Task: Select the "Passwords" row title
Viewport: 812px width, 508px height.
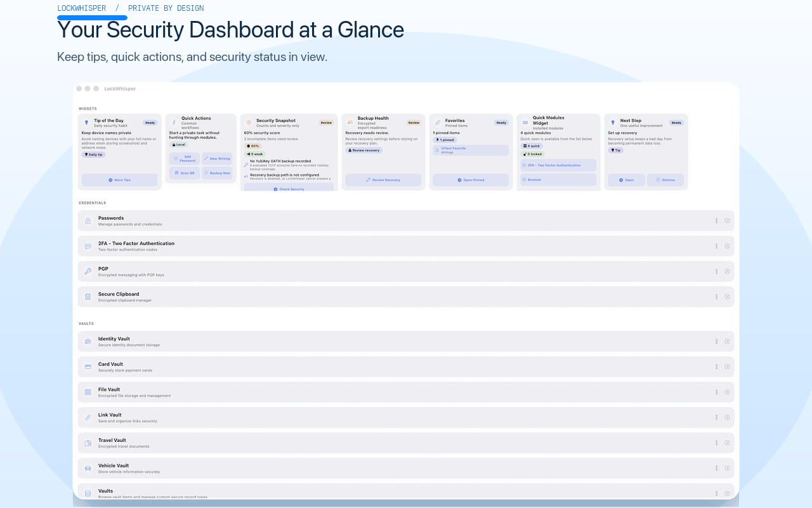Action: [111, 218]
